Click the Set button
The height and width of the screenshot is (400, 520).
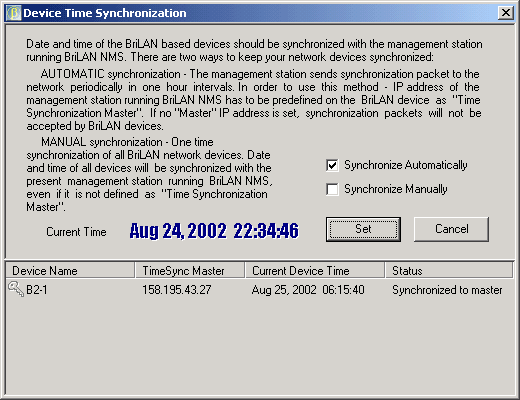(x=363, y=229)
